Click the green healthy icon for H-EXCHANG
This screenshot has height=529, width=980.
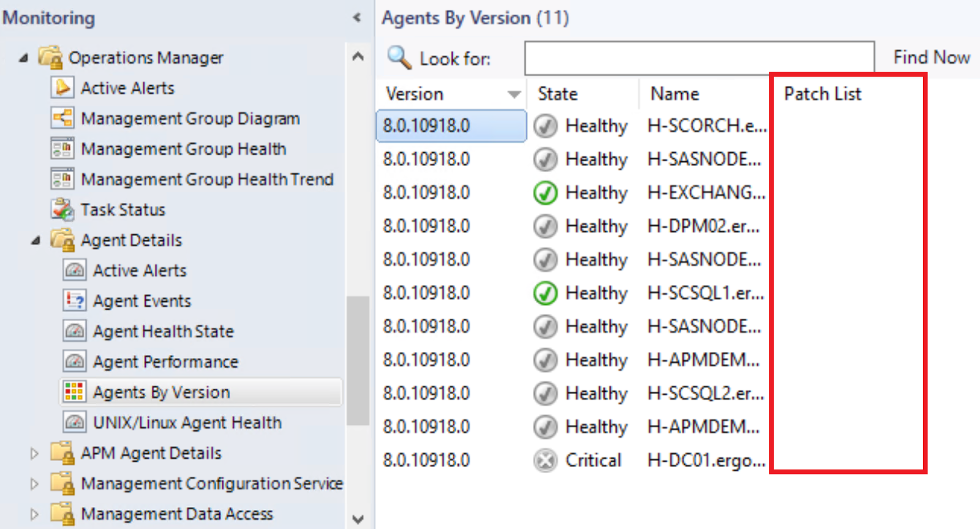pyautogui.click(x=545, y=193)
